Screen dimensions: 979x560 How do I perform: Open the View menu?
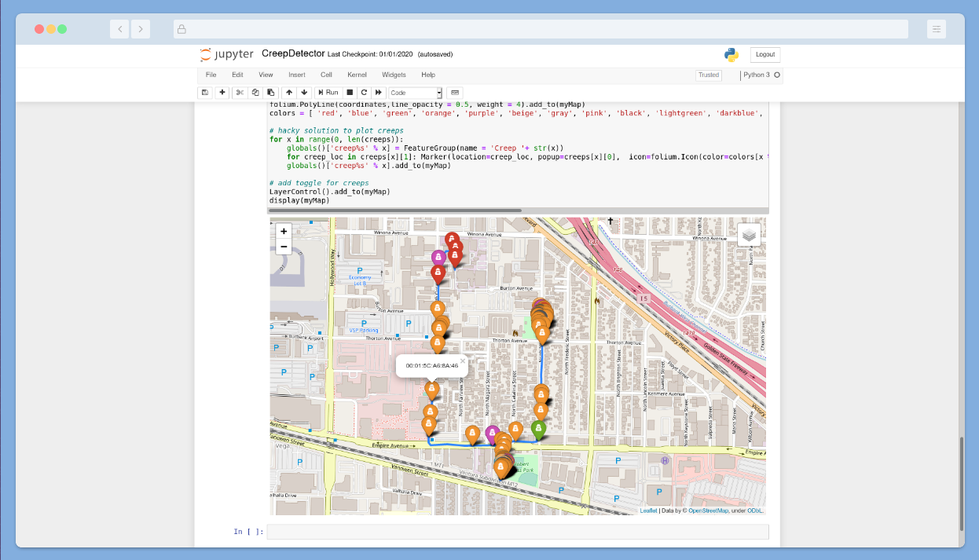[x=266, y=75]
